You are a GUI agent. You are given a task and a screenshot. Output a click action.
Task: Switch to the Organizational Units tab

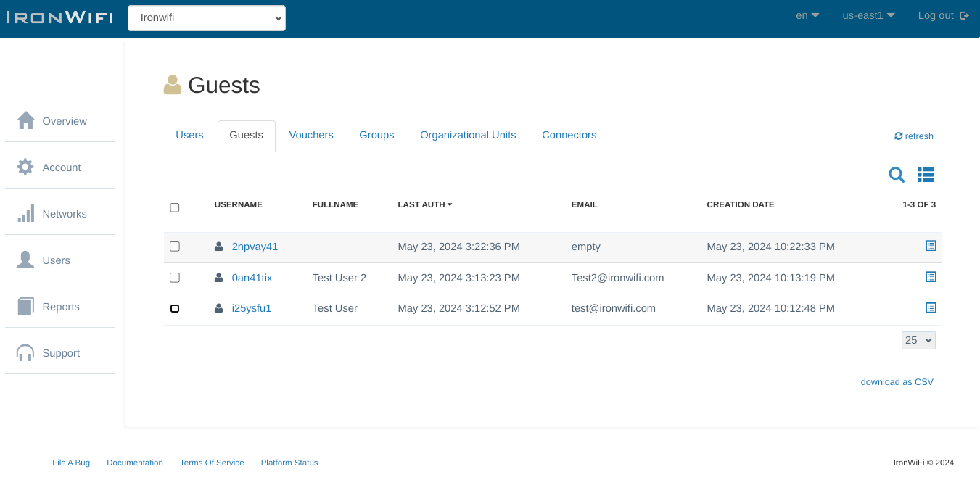tap(468, 135)
